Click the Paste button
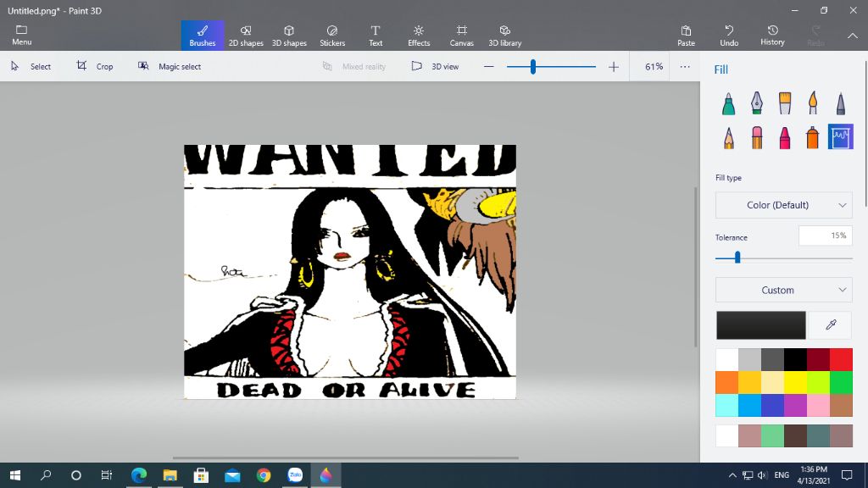 (686, 36)
